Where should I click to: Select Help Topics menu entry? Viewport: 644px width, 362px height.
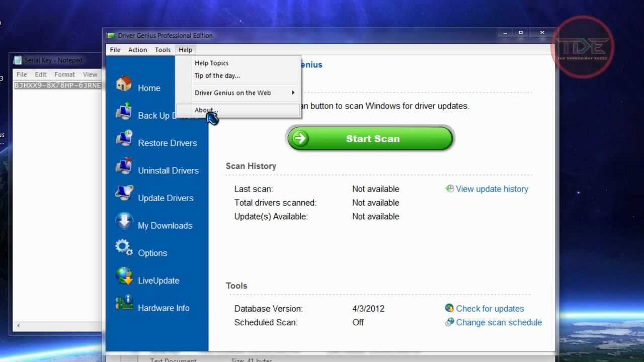click(211, 63)
